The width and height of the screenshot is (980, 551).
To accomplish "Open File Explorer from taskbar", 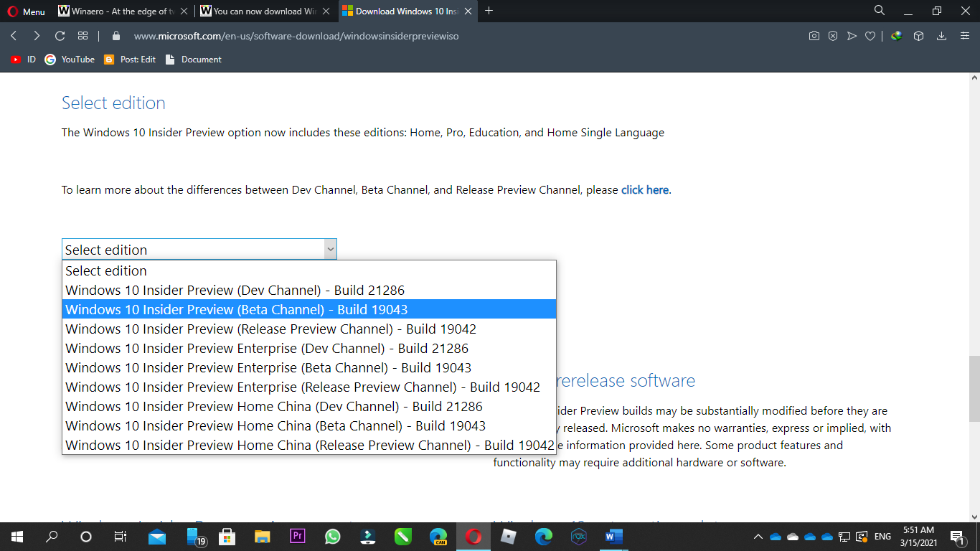I will (x=263, y=537).
